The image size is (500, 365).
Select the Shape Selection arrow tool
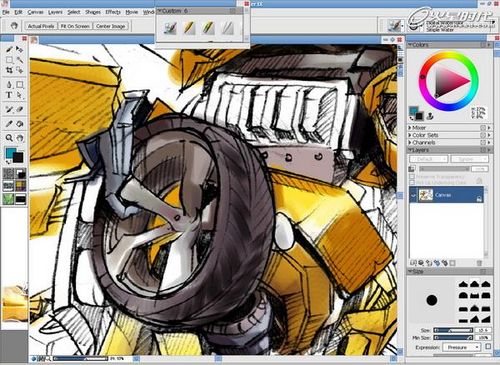click(x=20, y=95)
